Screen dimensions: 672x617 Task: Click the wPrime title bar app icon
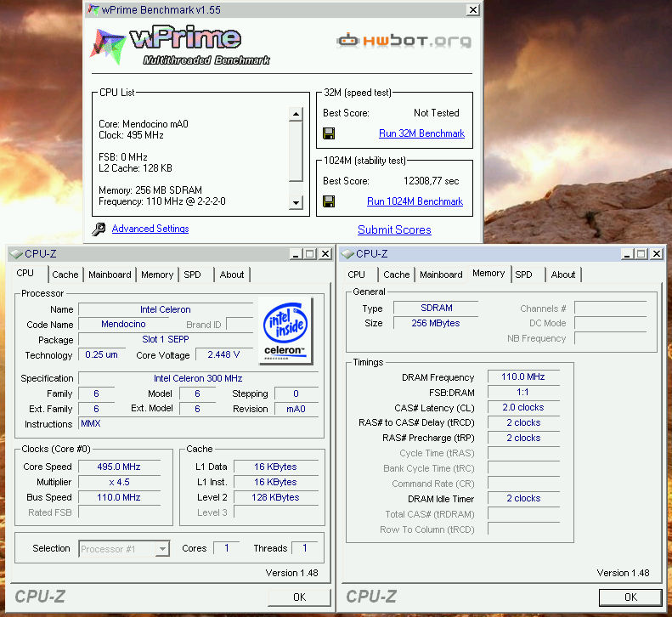coord(93,9)
